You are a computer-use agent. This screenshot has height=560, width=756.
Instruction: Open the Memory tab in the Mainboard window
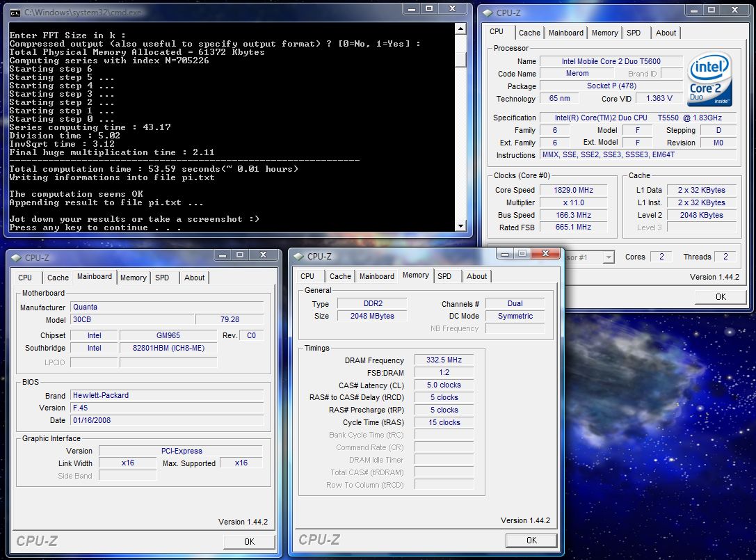134,278
